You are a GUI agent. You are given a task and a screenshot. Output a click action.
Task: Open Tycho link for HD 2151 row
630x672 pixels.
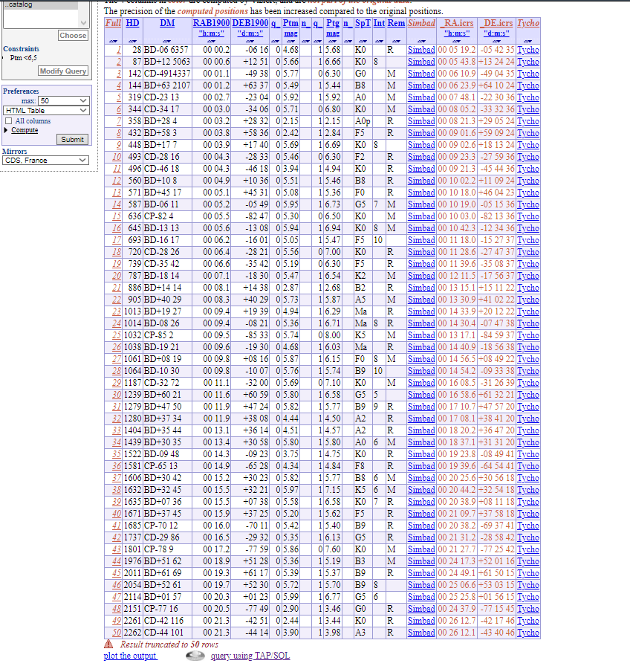pyautogui.click(x=528, y=609)
